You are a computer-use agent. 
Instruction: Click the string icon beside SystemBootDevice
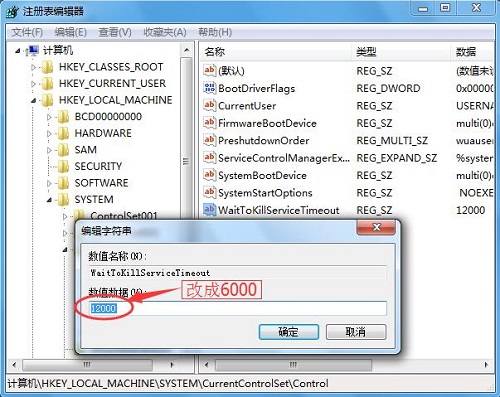(209, 175)
